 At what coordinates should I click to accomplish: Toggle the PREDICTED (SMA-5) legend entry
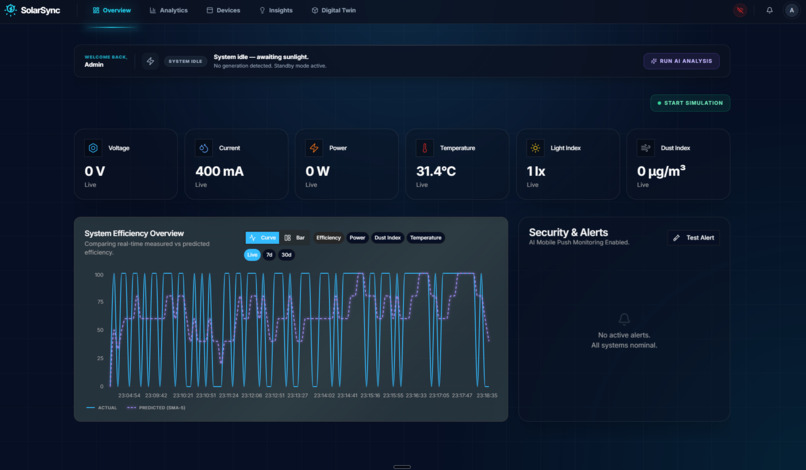coord(156,408)
